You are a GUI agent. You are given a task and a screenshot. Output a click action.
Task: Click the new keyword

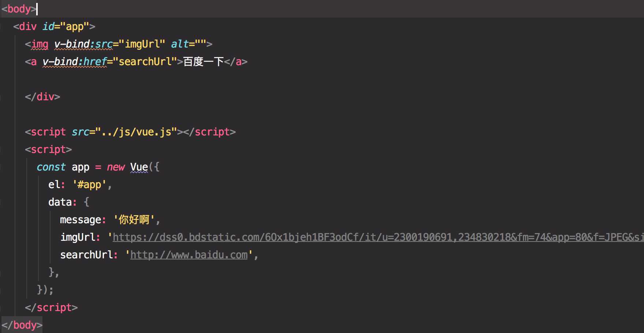pos(116,167)
